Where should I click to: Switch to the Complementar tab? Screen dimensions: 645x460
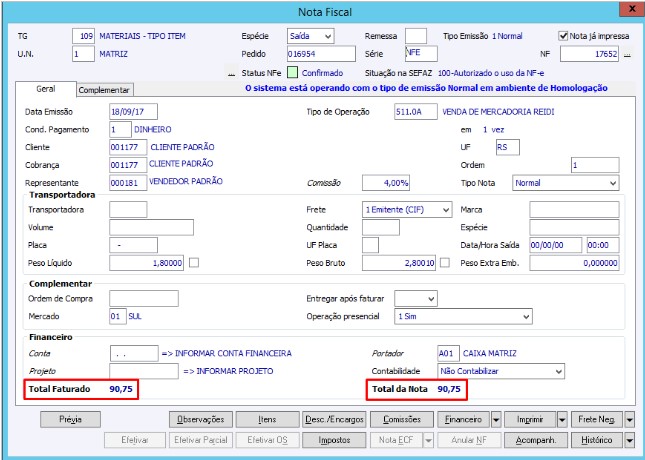[104, 90]
